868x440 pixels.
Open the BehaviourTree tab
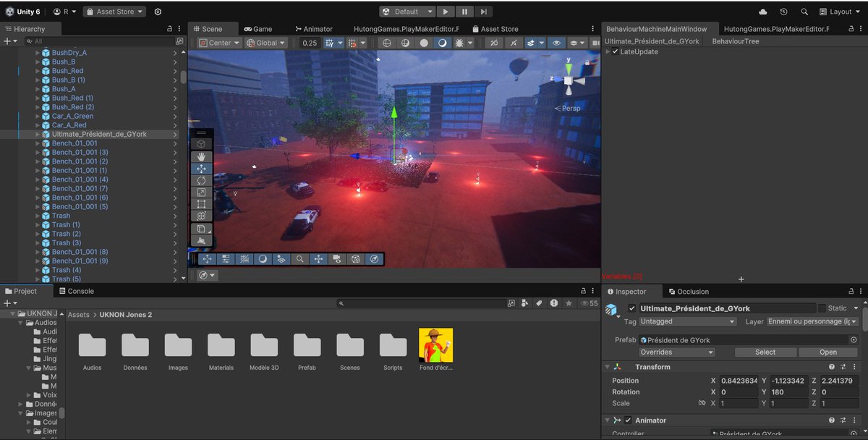coord(736,41)
